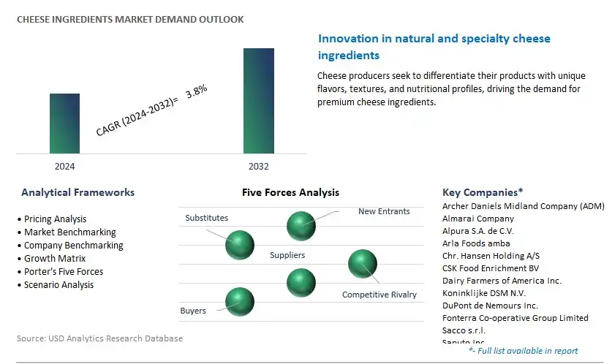This screenshot has height=364, width=612.
Task: Click Fonterra Co-operative Group Limited
Action: click(x=515, y=318)
